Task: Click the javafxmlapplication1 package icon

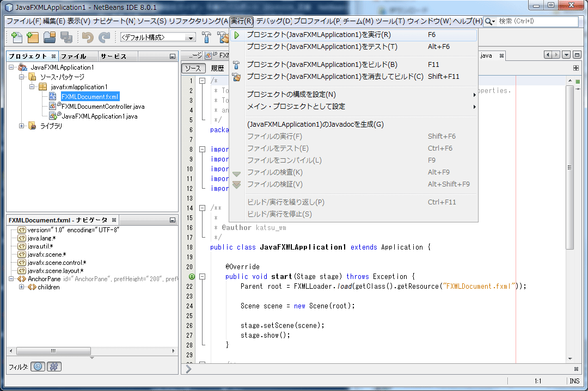Action: [x=43, y=87]
